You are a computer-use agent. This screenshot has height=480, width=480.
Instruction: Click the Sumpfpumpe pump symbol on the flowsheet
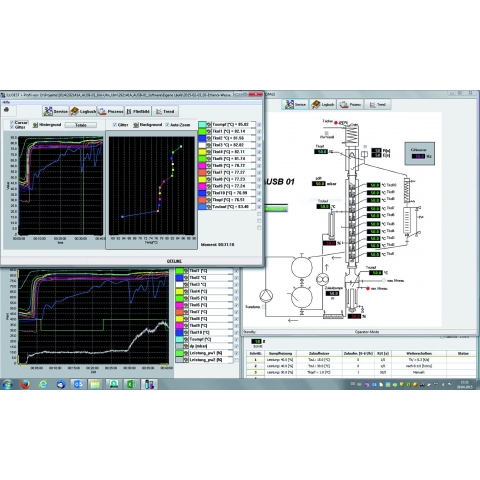[266, 295]
